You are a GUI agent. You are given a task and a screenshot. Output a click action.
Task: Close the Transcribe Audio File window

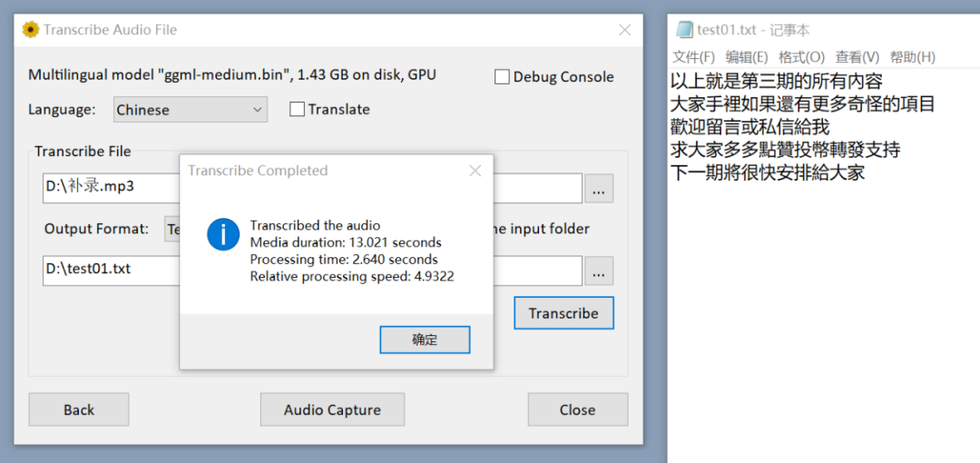pos(624,30)
